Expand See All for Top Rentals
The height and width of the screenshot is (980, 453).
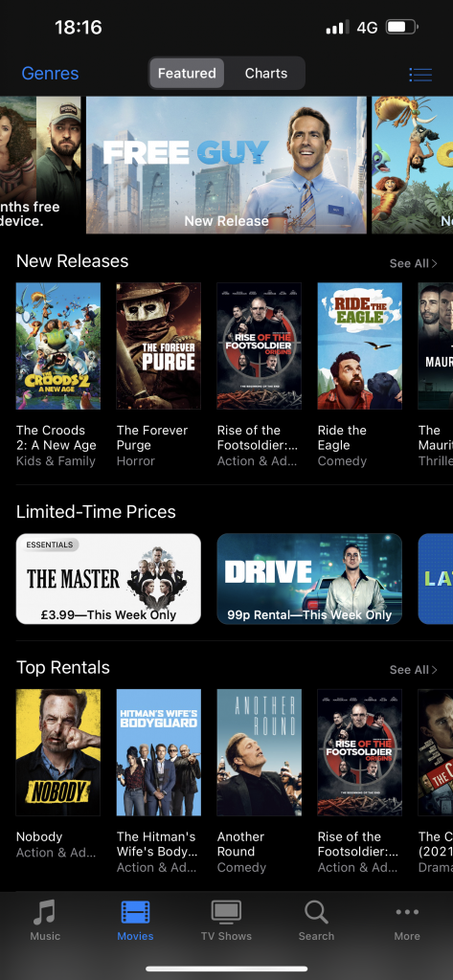pos(413,669)
